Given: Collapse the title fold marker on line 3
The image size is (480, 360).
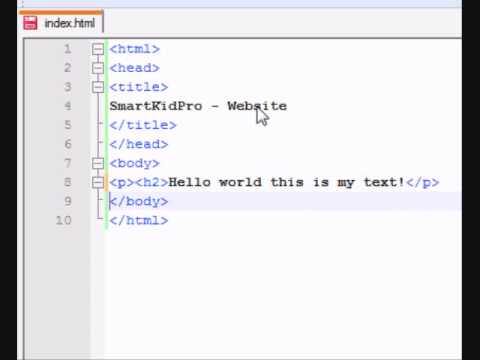Looking at the screenshot, I should 98,87.
